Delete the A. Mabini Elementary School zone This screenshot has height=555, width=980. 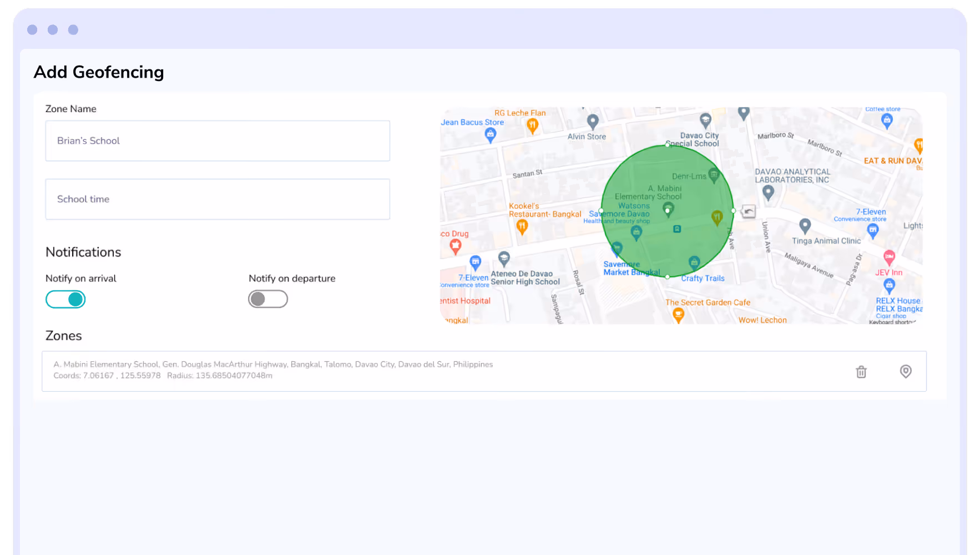click(x=861, y=372)
